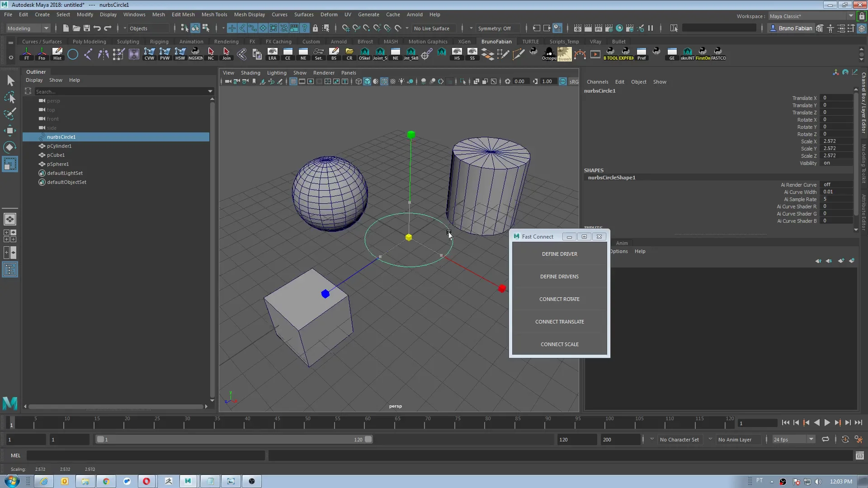Viewport: 868px width, 488px height.
Task: Switch to the Rendering menu set dropdown
Action: [26, 28]
